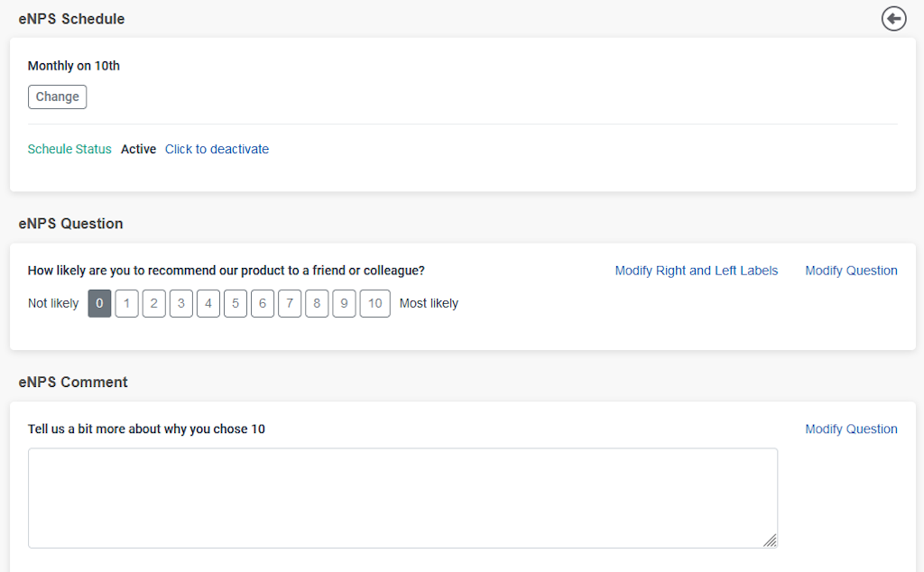Pick score 9 on rating scale

343,304
